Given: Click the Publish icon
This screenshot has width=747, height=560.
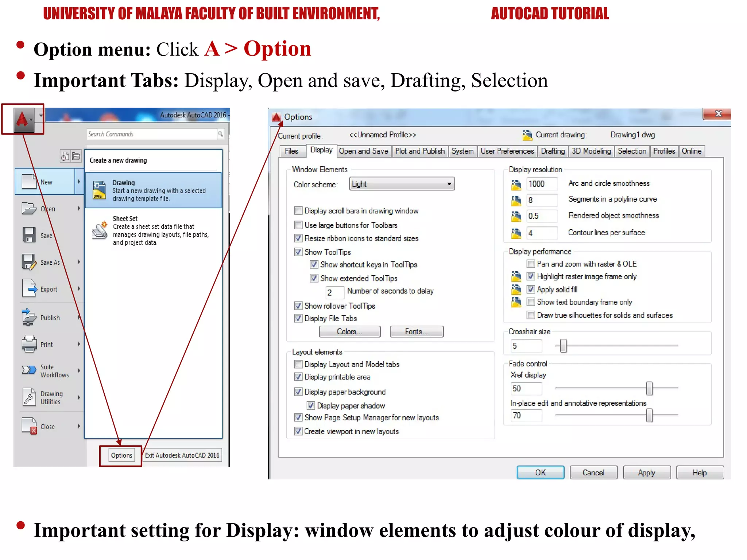Looking at the screenshot, I should click(29, 317).
